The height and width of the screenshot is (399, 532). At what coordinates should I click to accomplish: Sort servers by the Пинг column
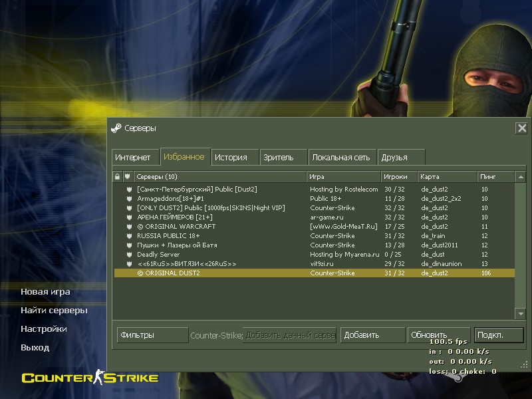495,177
